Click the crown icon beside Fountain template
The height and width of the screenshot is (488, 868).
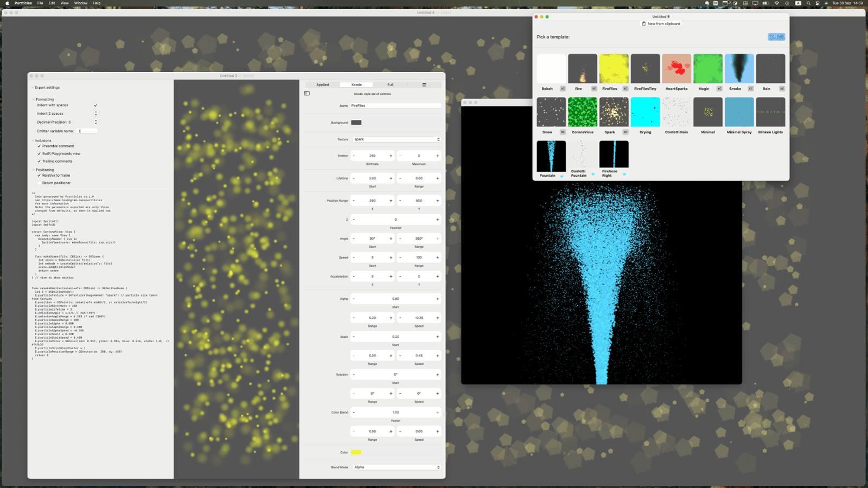pyautogui.click(x=562, y=176)
